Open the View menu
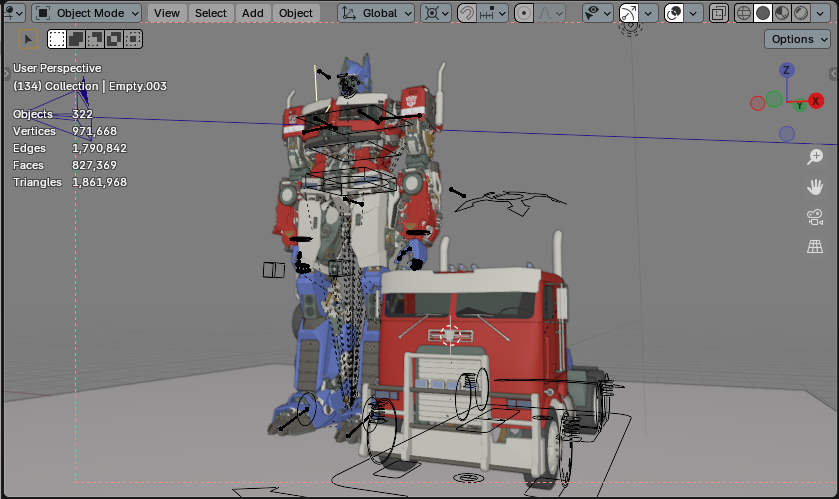Image resolution: width=839 pixels, height=499 pixels. point(167,13)
